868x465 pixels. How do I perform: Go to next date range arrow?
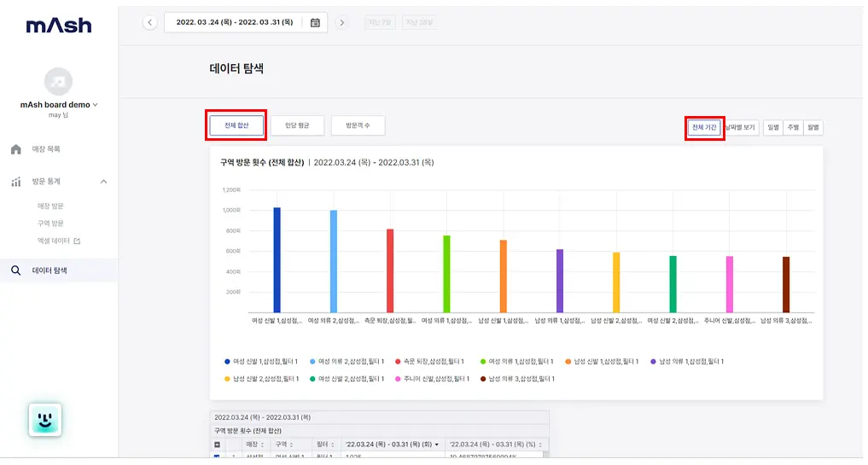point(342,23)
